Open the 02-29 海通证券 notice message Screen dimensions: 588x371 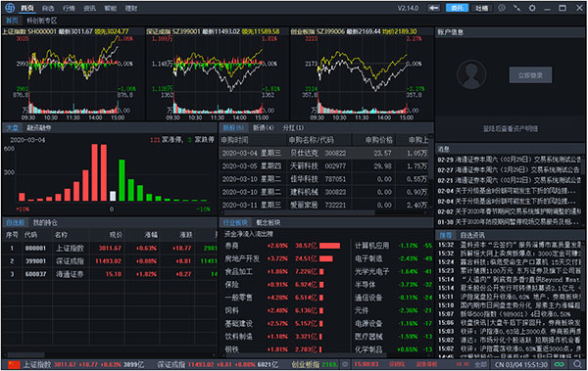point(509,160)
